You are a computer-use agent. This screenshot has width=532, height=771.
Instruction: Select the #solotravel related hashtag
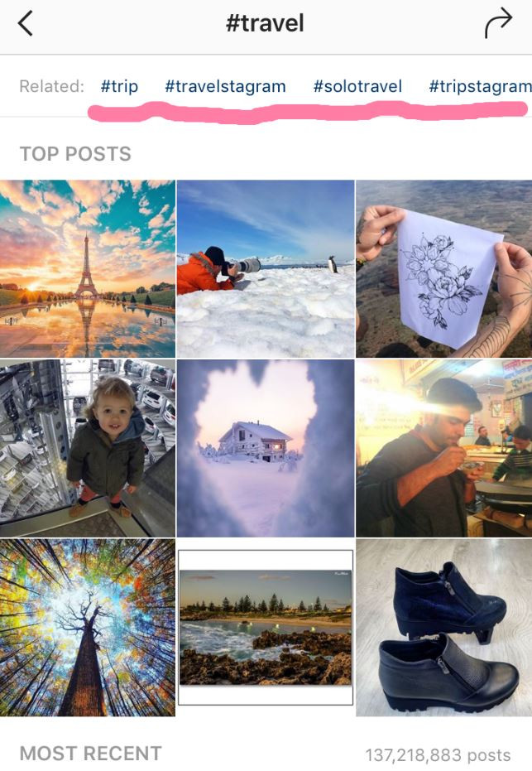[357, 86]
